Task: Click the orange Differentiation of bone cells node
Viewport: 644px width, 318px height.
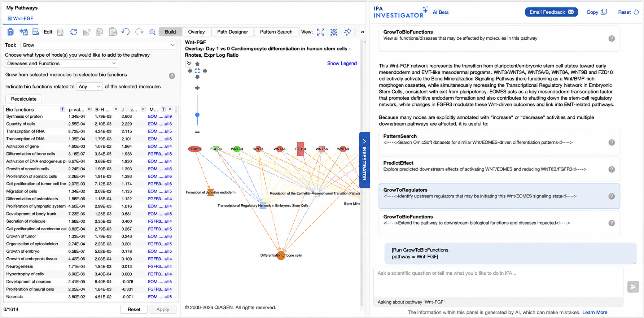Action: point(281,256)
